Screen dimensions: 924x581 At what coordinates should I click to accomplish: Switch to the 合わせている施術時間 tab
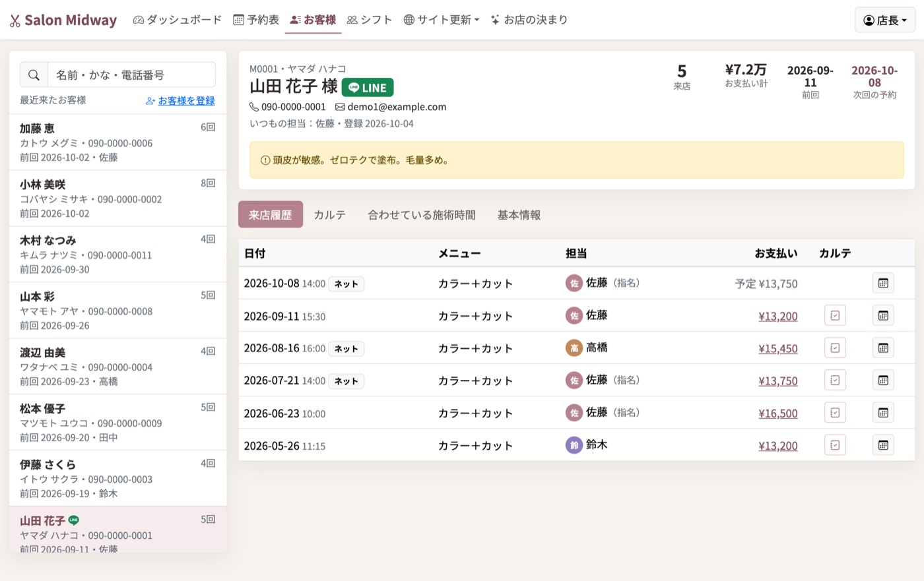coord(422,215)
